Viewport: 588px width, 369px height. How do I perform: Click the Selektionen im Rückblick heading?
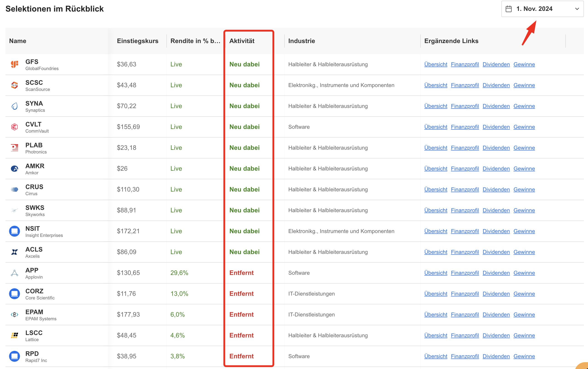[54, 9]
